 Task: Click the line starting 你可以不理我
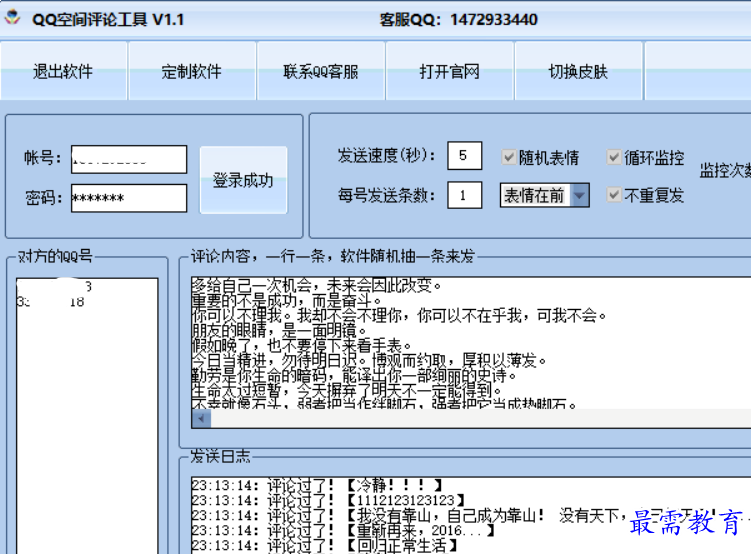click(399, 316)
